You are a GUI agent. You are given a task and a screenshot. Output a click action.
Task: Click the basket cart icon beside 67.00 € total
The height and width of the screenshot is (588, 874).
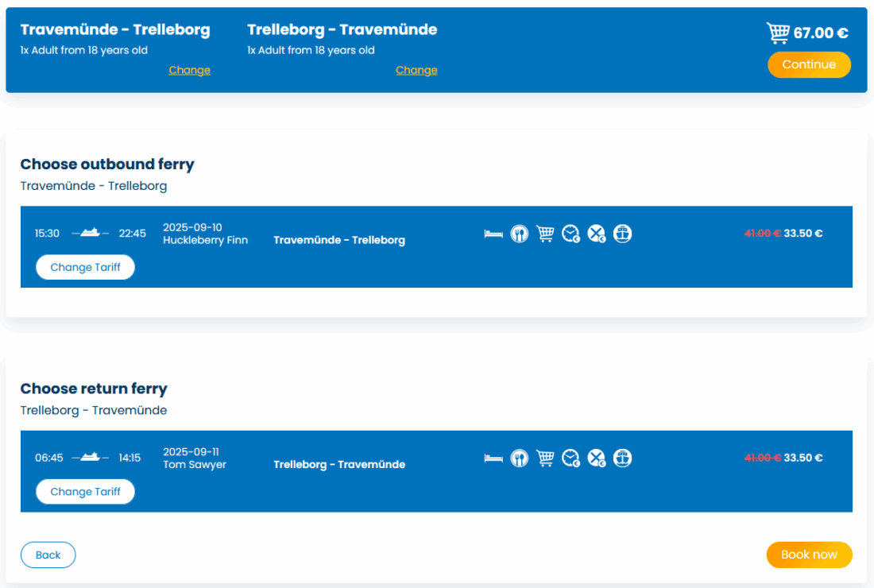click(777, 33)
